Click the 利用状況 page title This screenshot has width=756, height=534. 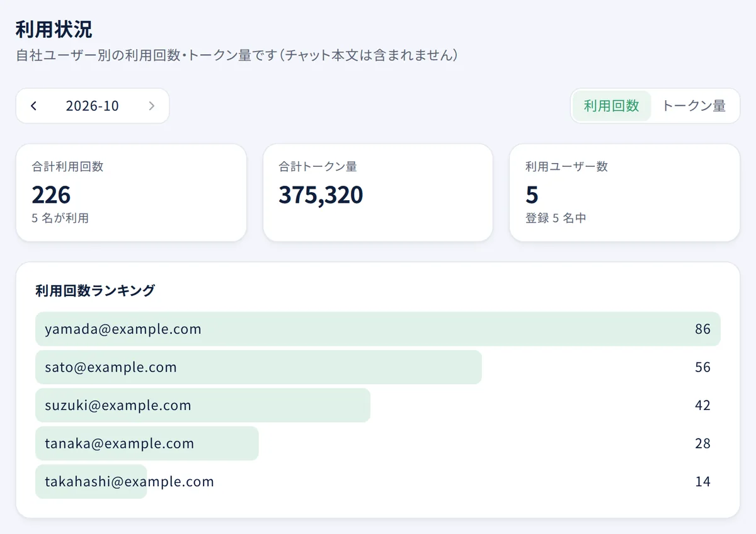[54, 30]
